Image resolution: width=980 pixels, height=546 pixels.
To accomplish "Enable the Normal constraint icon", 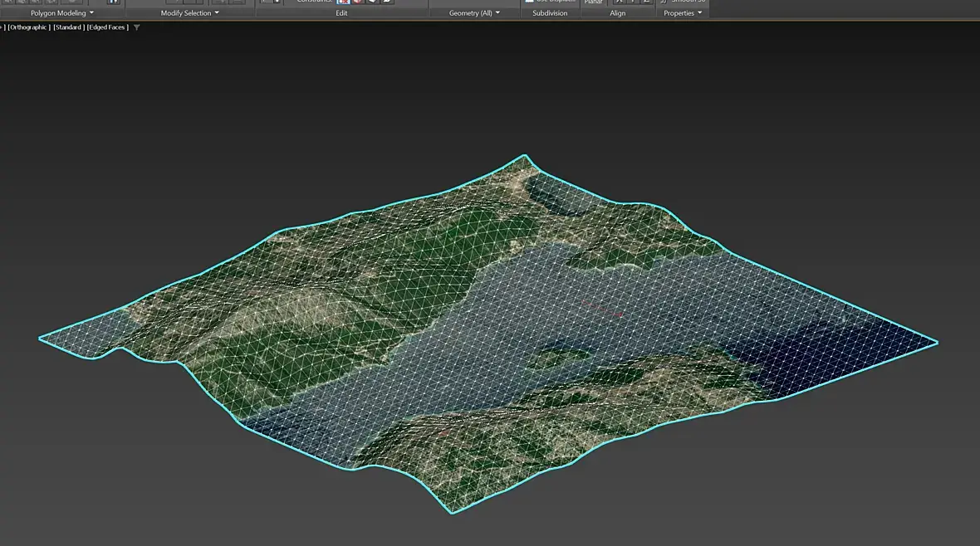I will pos(387,2).
